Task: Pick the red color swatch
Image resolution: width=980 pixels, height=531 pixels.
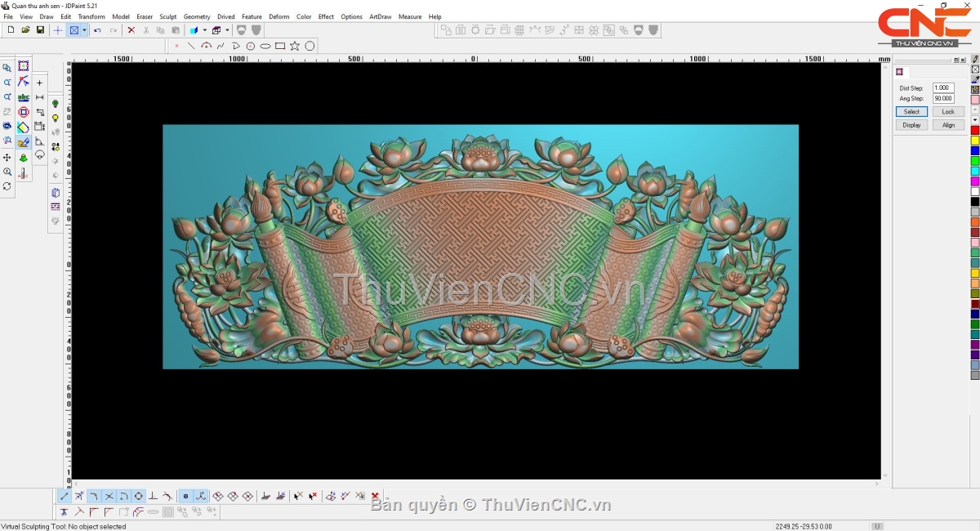Action: click(975, 131)
